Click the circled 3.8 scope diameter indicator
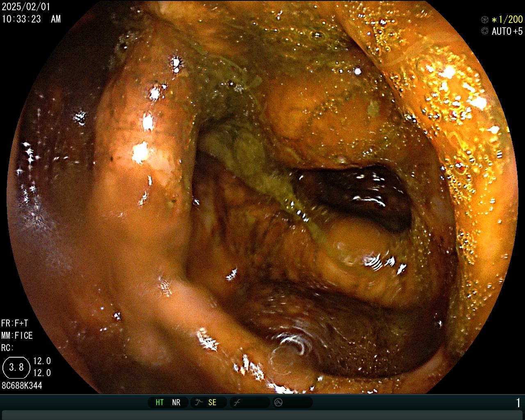This screenshot has height=420, width=525. [x=16, y=367]
